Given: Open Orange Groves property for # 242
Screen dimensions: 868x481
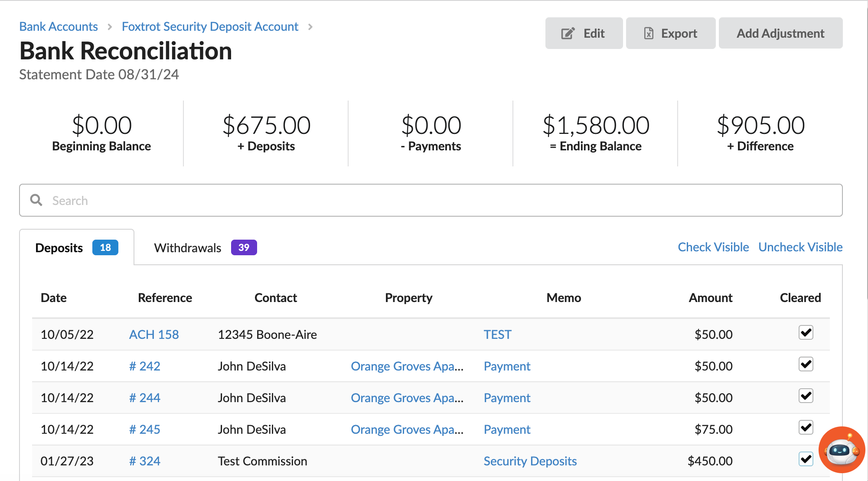Looking at the screenshot, I should [x=407, y=366].
